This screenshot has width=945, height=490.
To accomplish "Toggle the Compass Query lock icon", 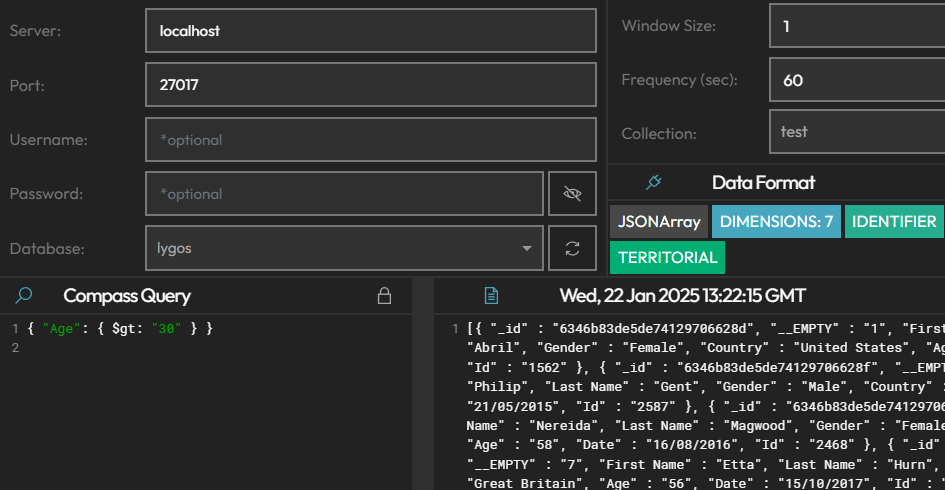I will coord(383,296).
